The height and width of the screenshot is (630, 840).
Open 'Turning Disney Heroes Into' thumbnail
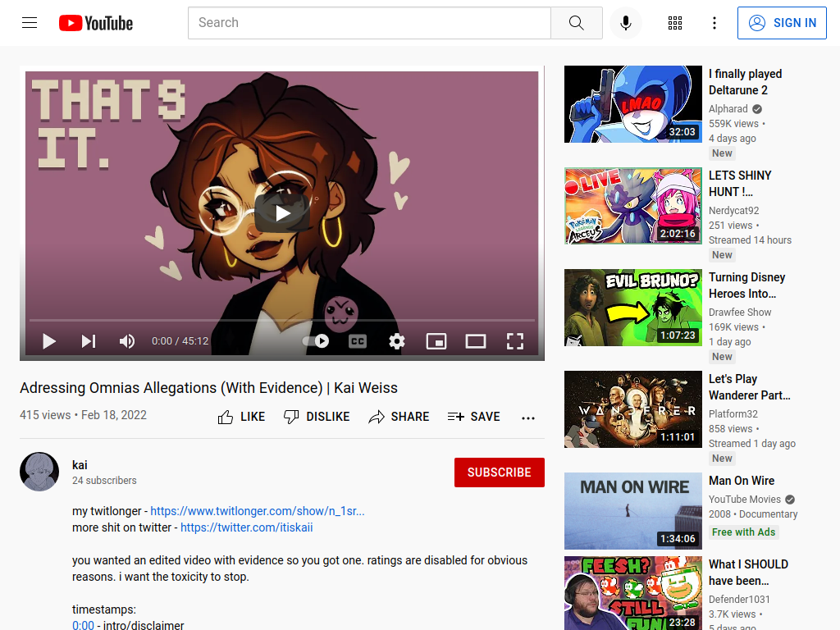tap(633, 308)
